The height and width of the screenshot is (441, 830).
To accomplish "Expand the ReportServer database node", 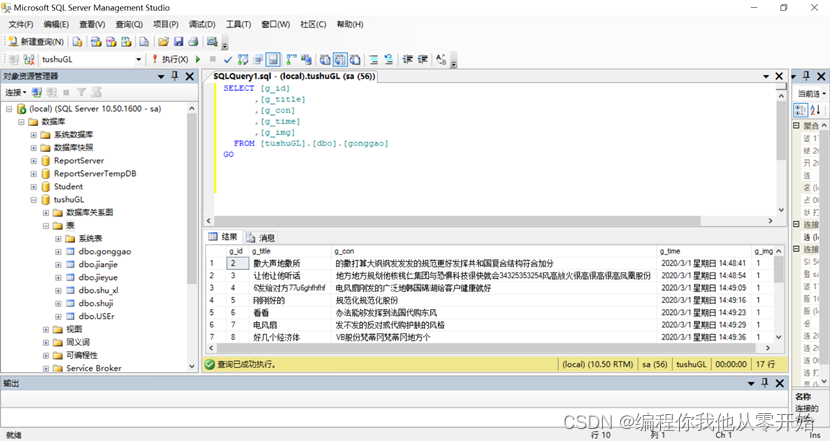I will [x=34, y=160].
